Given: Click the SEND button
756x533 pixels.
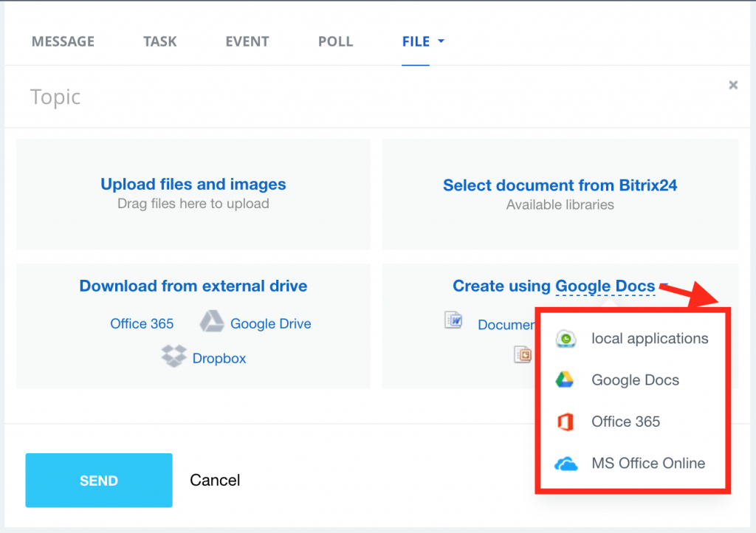Looking at the screenshot, I should tap(99, 480).
